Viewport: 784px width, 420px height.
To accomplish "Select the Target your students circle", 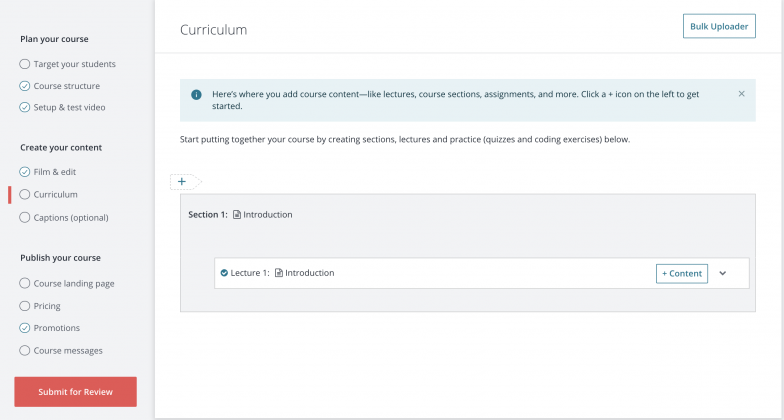I will pos(24,64).
